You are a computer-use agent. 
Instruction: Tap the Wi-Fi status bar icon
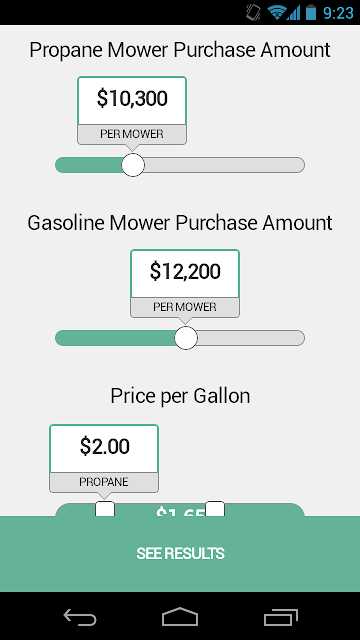pyautogui.click(x=276, y=12)
